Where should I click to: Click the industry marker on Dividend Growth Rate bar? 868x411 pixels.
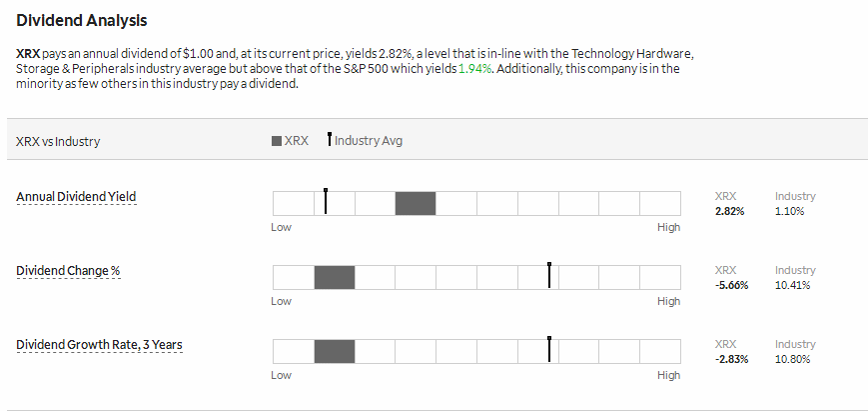(x=549, y=349)
